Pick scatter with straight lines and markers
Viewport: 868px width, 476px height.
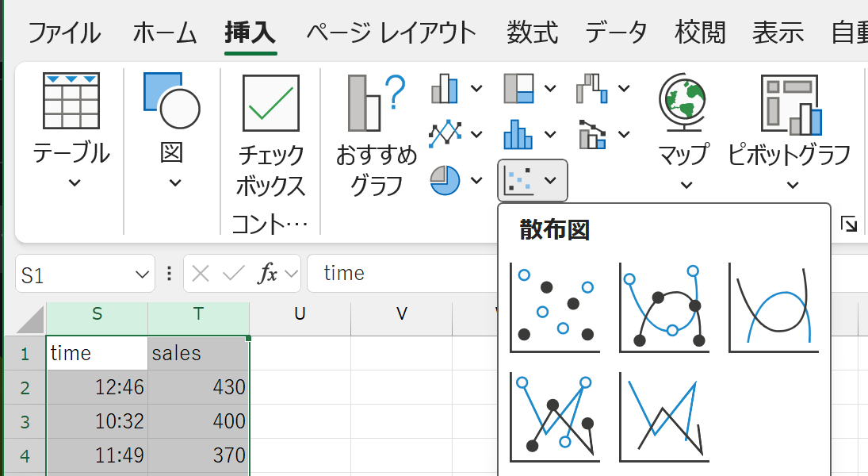tap(555, 417)
